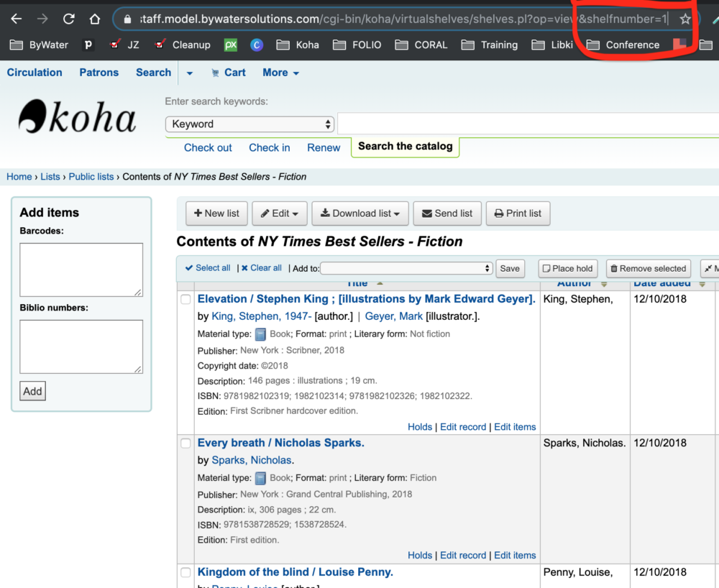Check the checkbox beside Elevation by Stephen King

(x=186, y=299)
